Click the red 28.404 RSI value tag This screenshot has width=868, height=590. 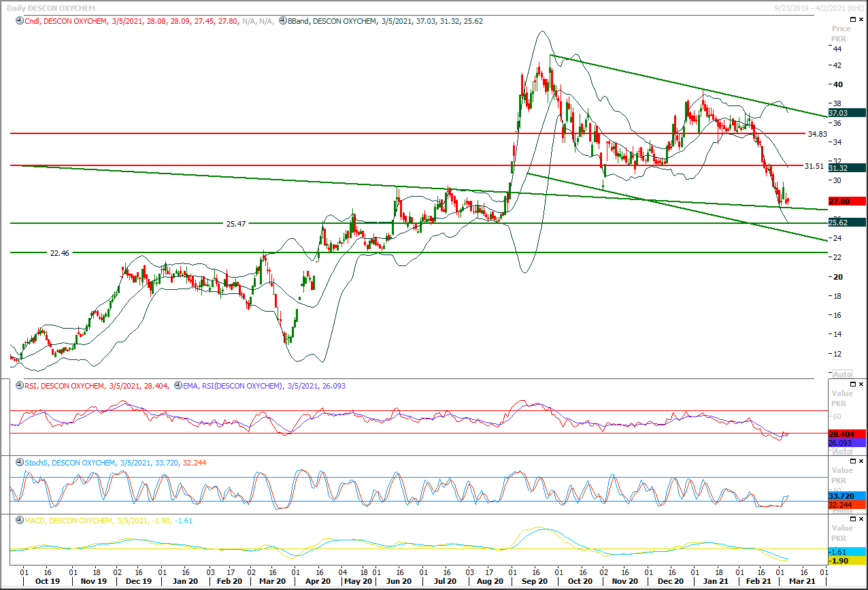click(x=847, y=433)
